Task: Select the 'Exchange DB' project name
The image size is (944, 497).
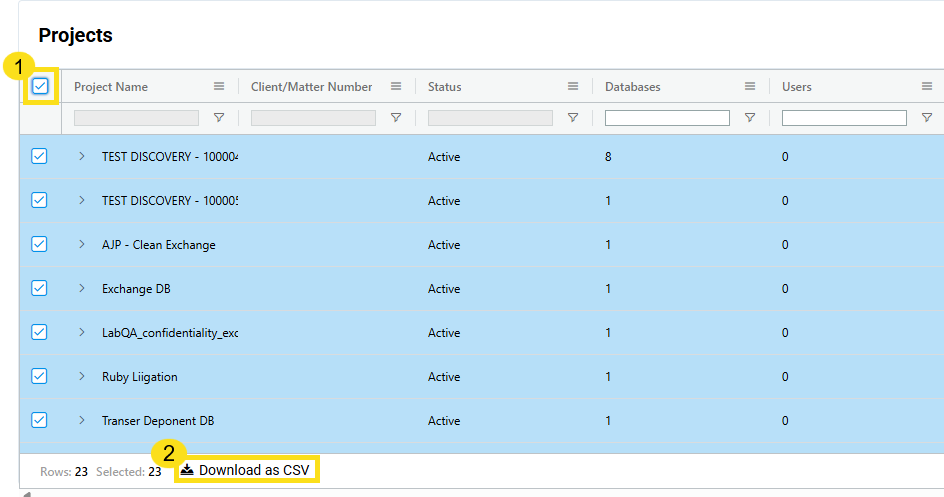Action: (136, 289)
